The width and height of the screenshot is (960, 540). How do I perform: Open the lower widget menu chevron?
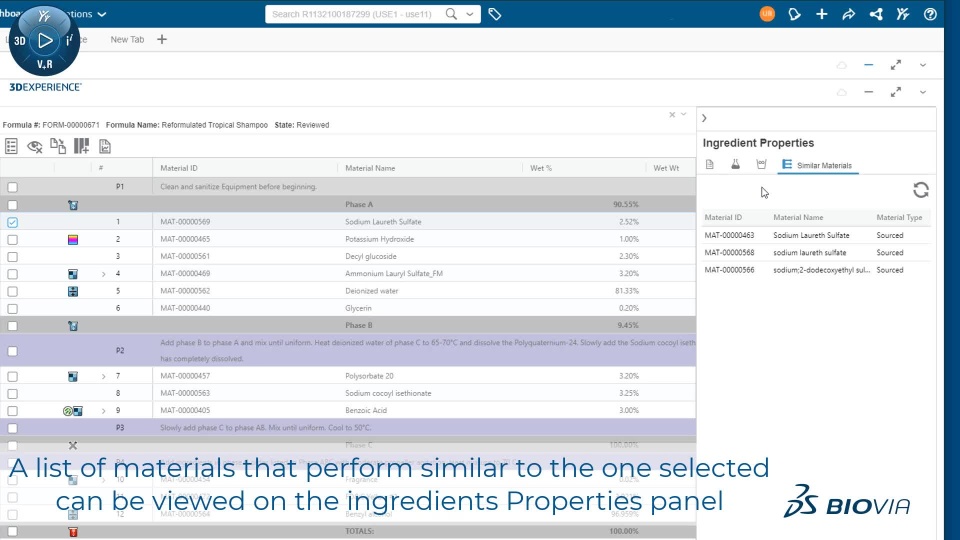coord(923,92)
